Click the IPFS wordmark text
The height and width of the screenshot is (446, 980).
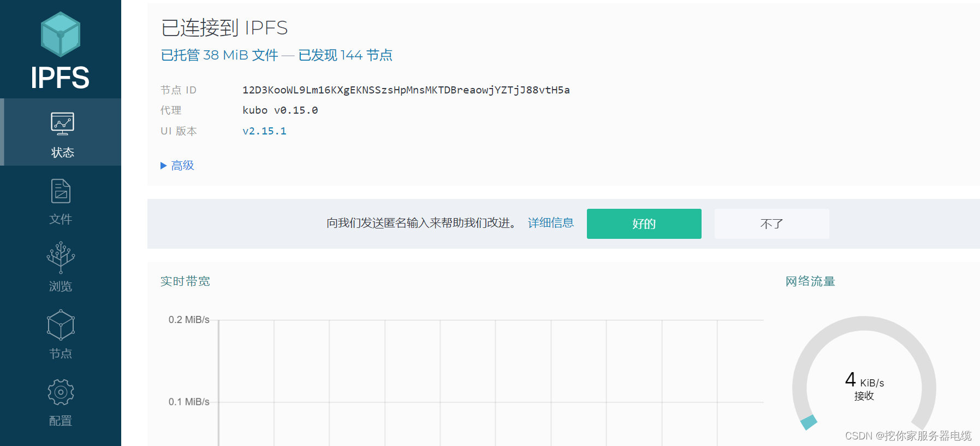coord(60,78)
